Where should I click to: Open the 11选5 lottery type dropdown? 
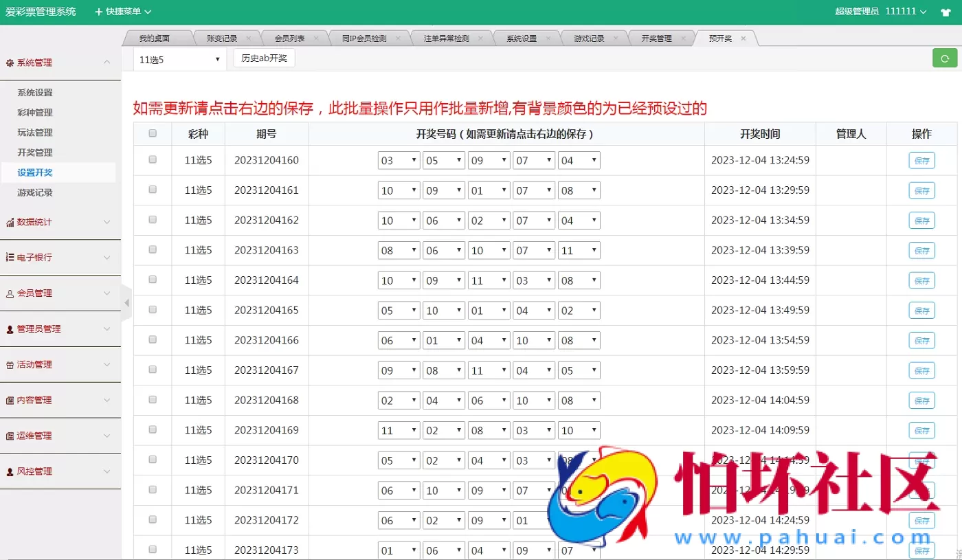pyautogui.click(x=179, y=58)
